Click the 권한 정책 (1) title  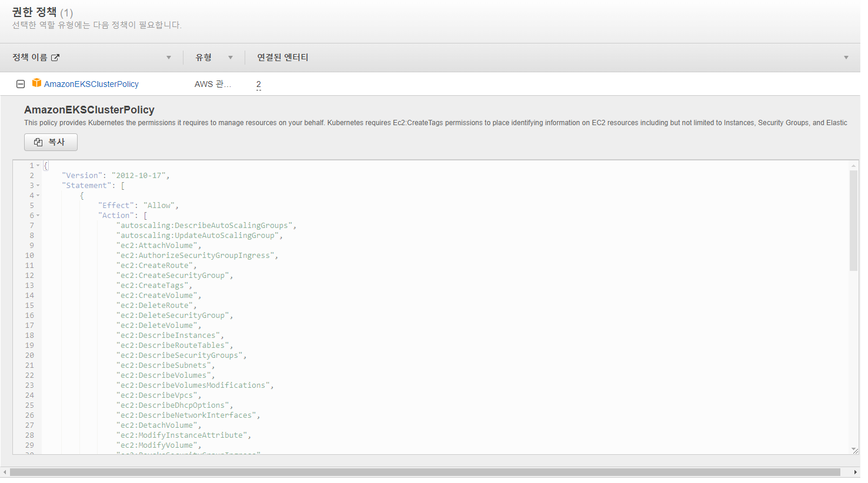click(x=42, y=12)
